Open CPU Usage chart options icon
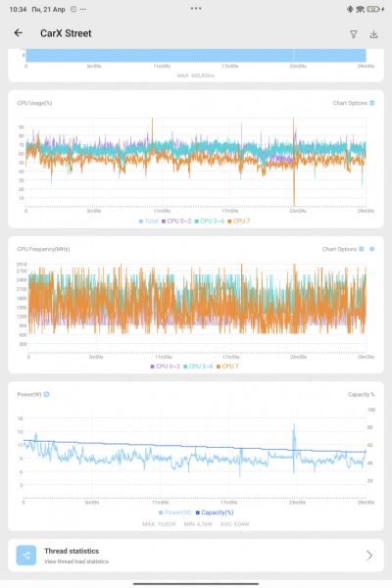This screenshot has width=392, height=588. tap(372, 103)
